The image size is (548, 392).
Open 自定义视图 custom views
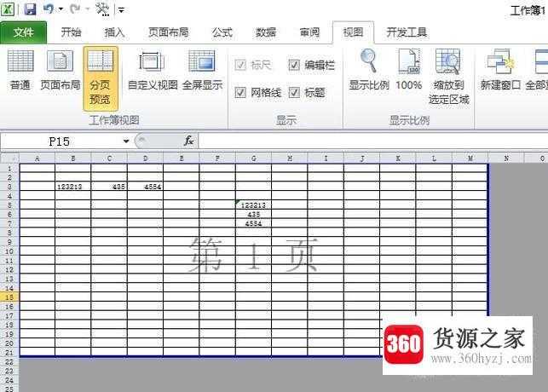153,70
